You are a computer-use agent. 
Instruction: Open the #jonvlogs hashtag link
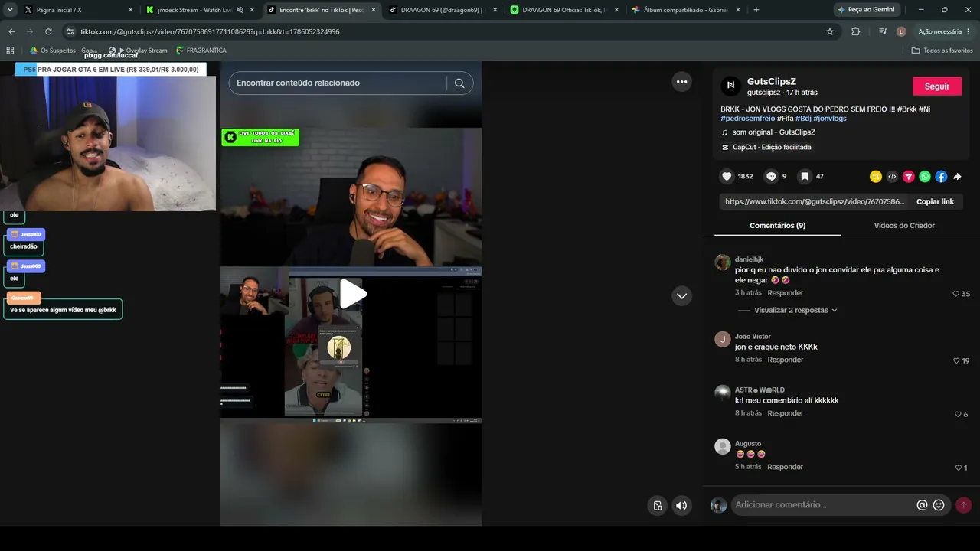coord(830,119)
